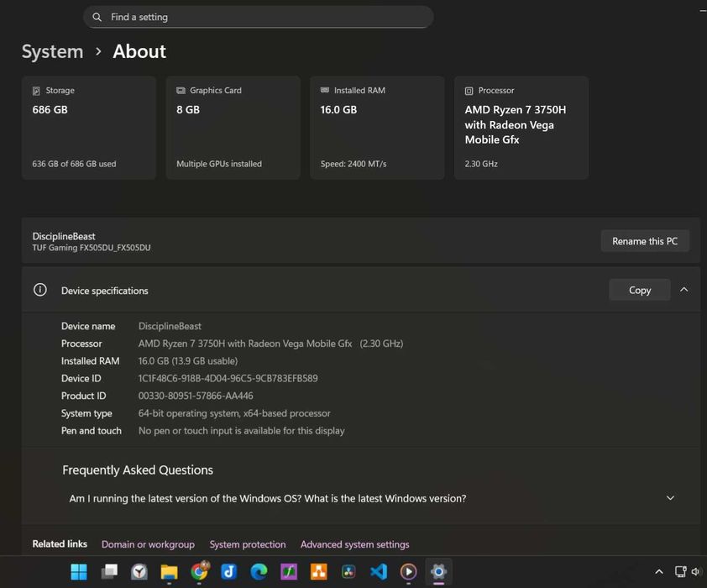The width and height of the screenshot is (707, 588).
Task: Click the No pen or touch input text
Action: (x=241, y=431)
